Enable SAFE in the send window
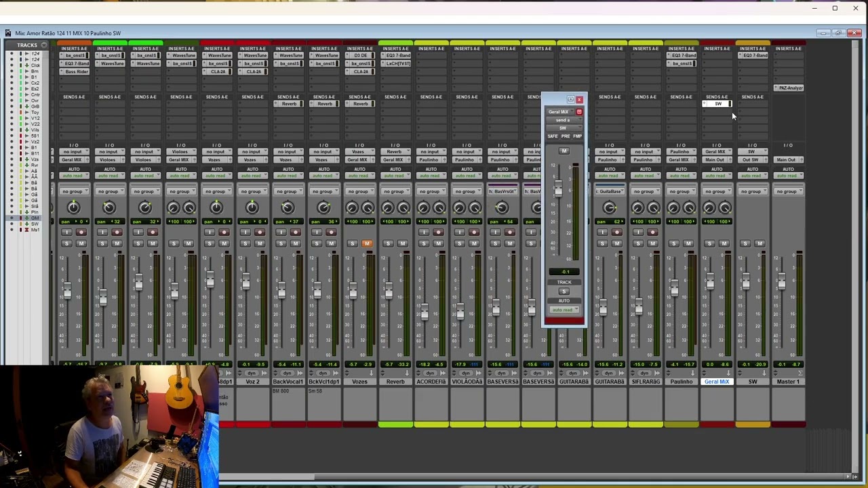 point(553,136)
